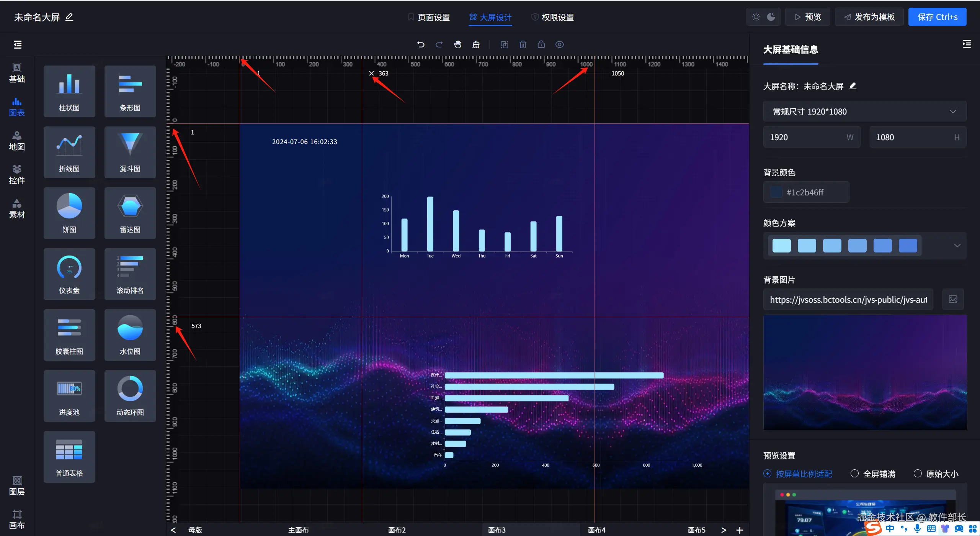
Task: Click the 保存 Ctrl+s button
Action: (x=937, y=17)
